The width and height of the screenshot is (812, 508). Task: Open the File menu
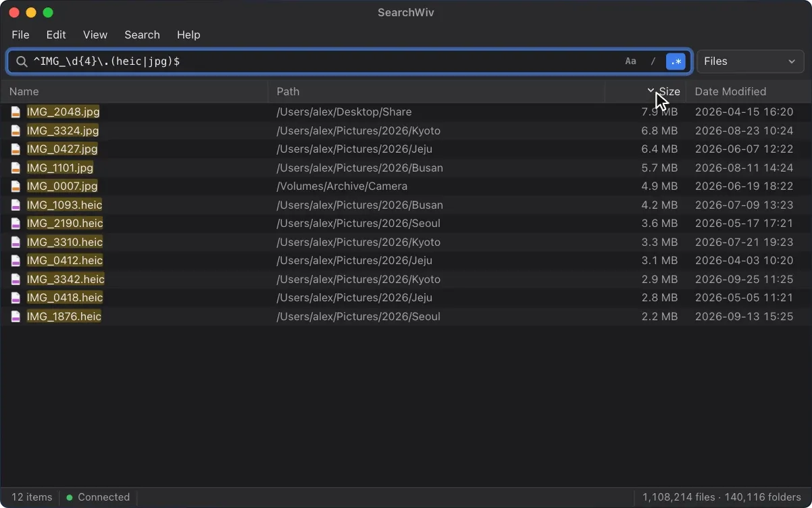pyautogui.click(x=20, y=34)
